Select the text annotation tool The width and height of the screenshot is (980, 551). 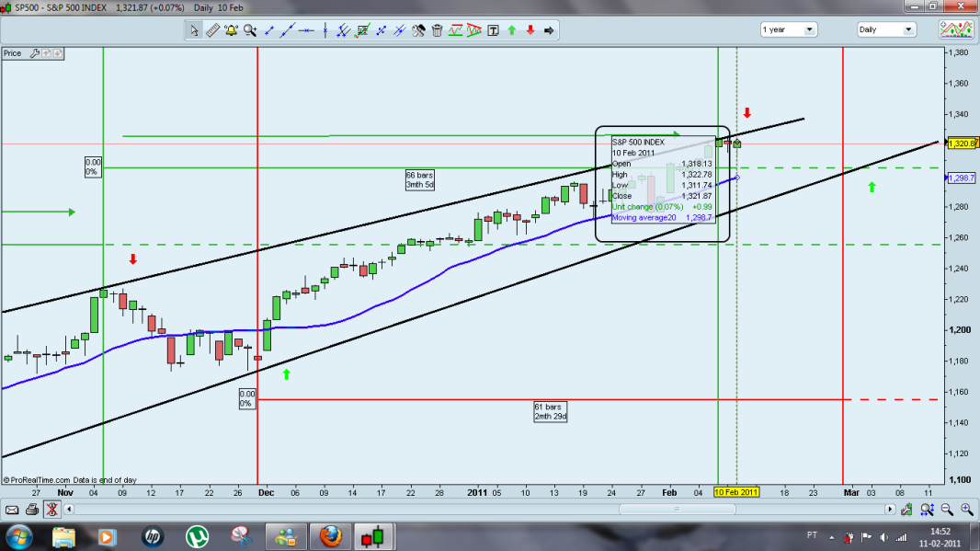493,30
